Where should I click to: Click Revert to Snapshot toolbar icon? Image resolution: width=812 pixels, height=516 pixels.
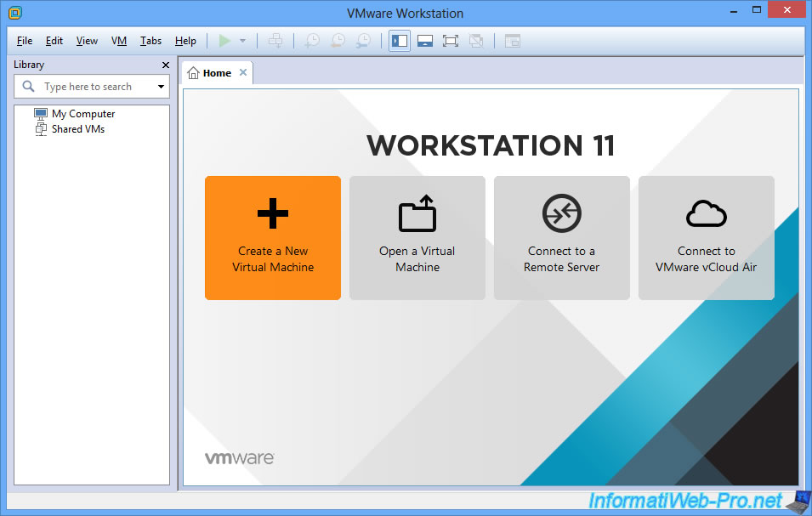(x=338, y=40)
